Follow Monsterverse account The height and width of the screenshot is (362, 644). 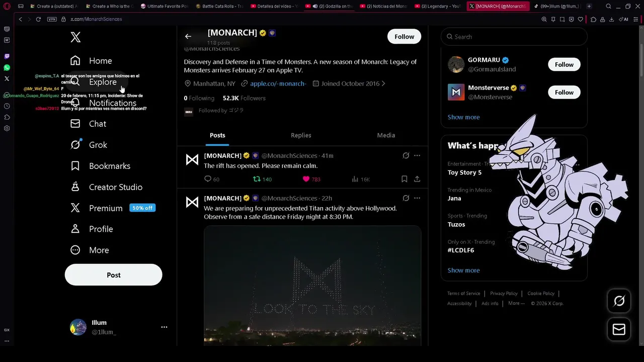[564, 93]
